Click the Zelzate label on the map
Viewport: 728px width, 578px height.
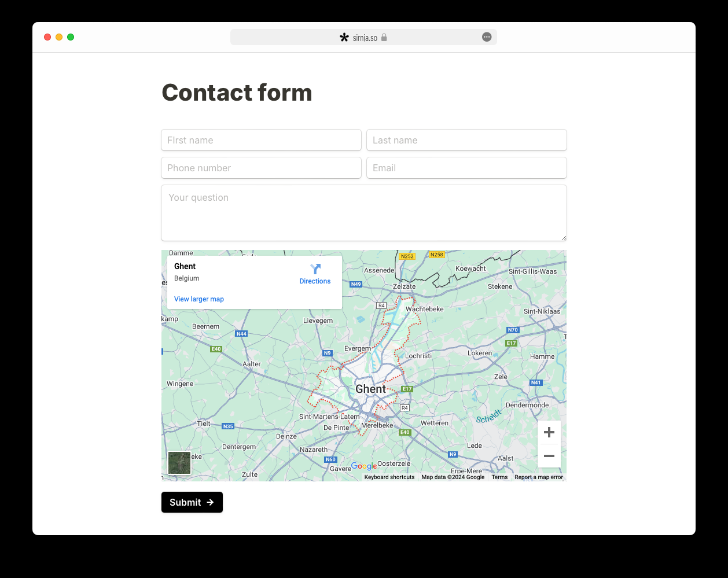click(405, 286)
